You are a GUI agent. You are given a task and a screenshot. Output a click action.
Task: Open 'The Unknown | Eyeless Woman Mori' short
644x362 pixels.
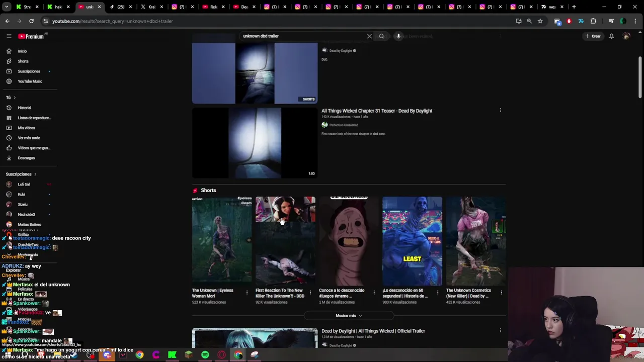[x=221, y=241]
